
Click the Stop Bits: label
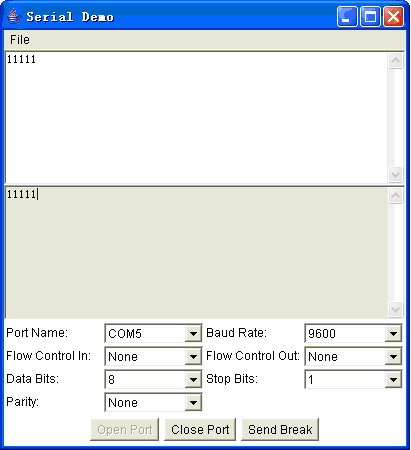pyautogui.click(x=232, y=379)
